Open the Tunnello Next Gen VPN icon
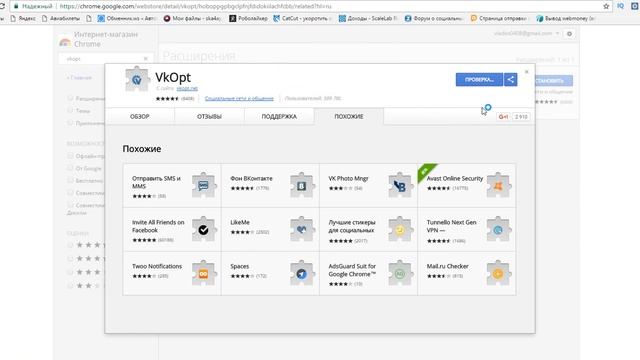The image size is (640, 360). (498, 229)
